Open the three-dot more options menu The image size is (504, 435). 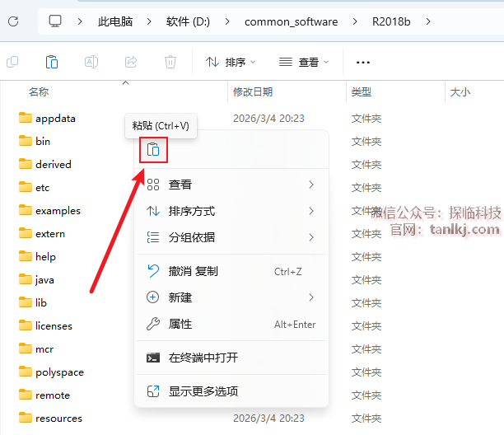click(x=363, y=63)
